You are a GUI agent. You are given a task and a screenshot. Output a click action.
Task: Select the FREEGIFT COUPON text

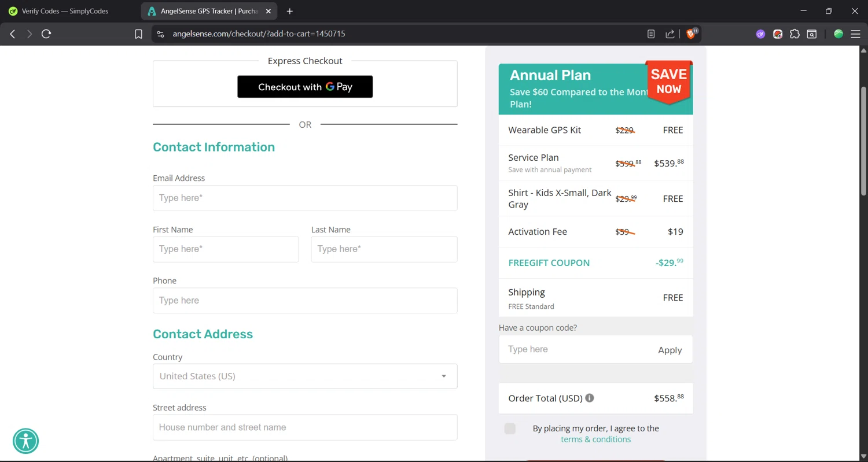click(x=549, y=263)
